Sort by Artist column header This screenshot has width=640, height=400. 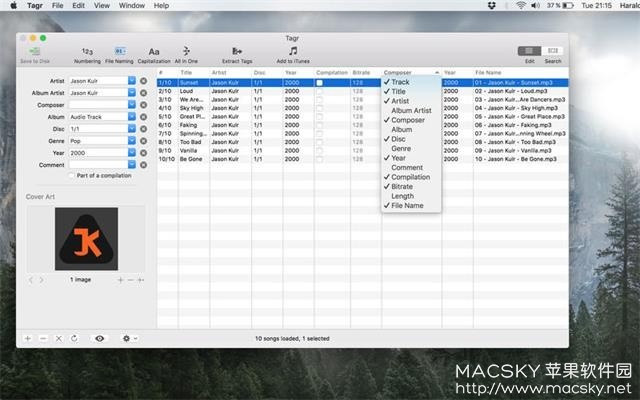pyautogui.click(x=231, y=73)
